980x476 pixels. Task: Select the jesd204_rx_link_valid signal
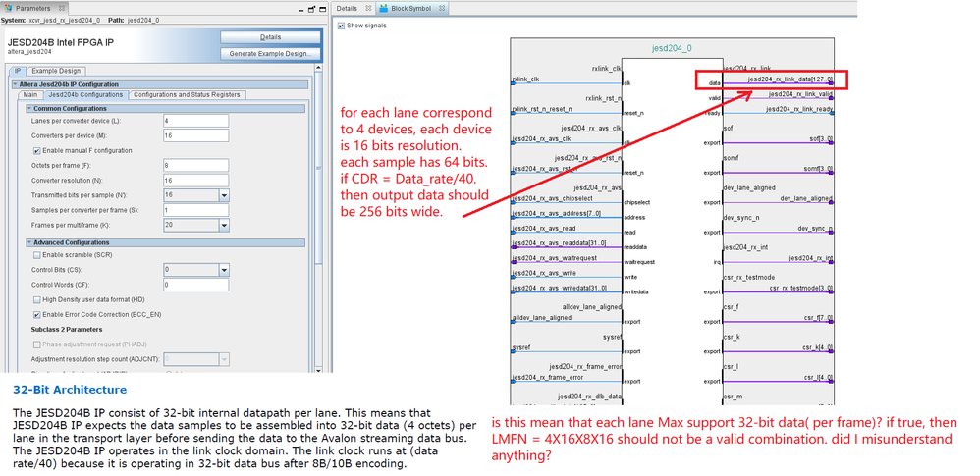[x=800, y=94]
